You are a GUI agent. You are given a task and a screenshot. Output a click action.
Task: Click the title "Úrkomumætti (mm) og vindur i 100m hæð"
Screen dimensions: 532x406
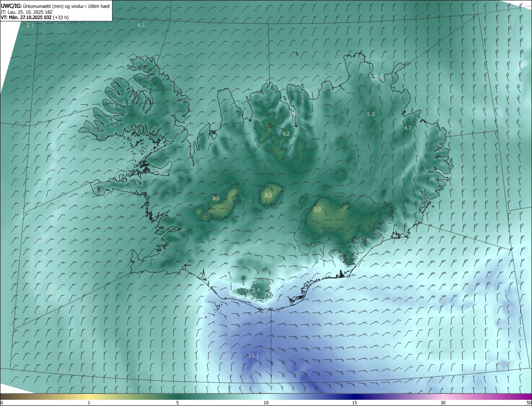point(66,6)
